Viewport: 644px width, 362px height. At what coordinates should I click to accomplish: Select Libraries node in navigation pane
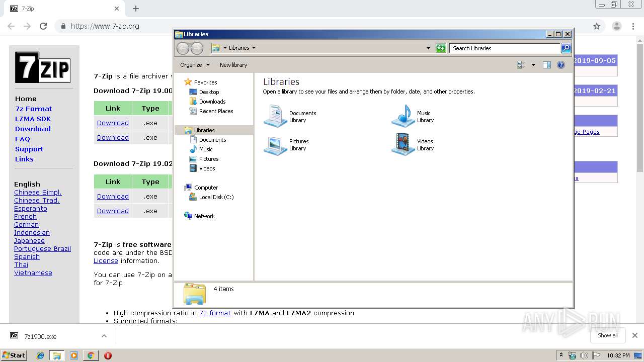(x=204, y=130)
